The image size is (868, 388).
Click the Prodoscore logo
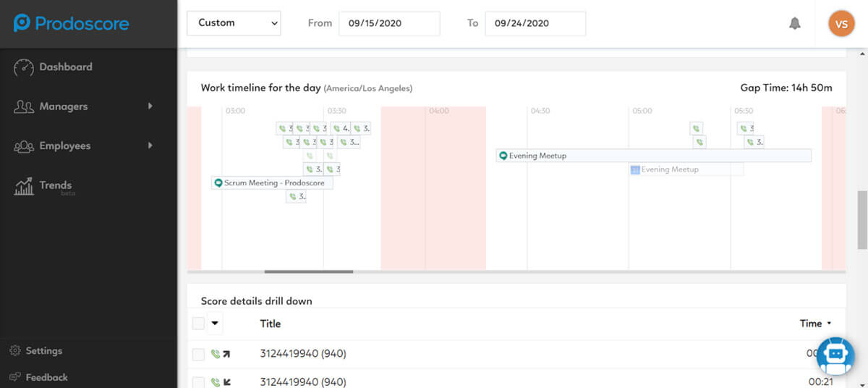71,23
